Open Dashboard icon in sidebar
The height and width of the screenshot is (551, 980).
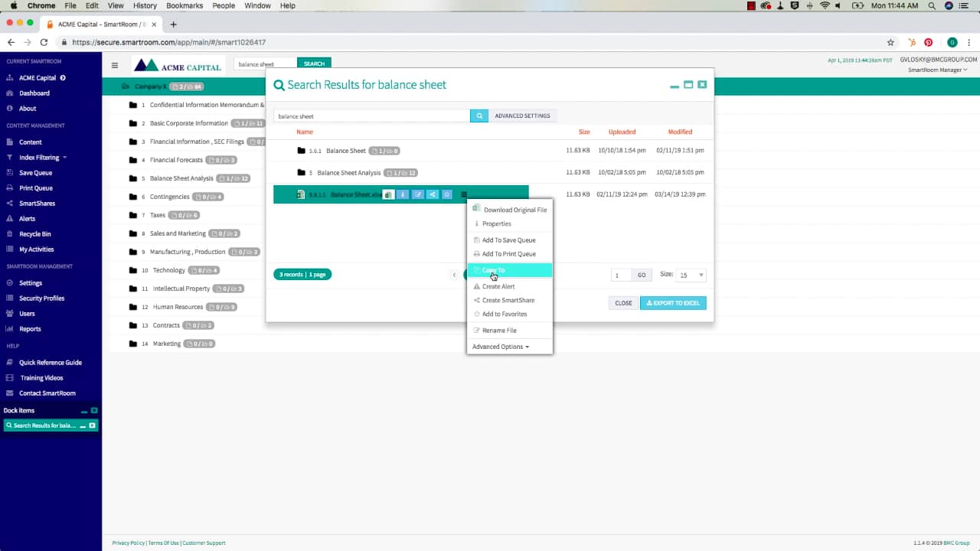pyautogui.click(x=10, y=93)
